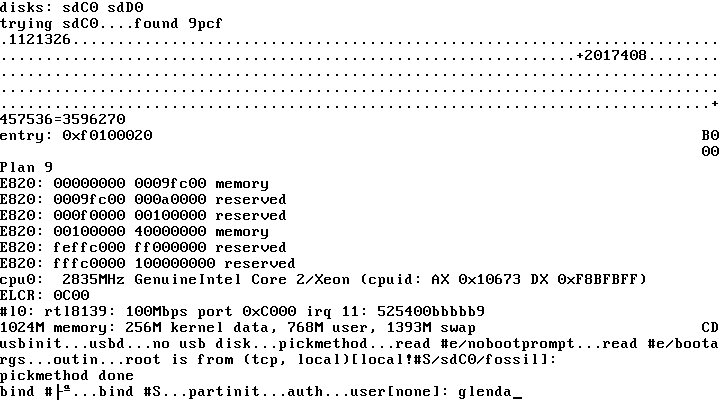Click 'pickmethod done' text
The height and width of the screenshot is (400, 720).
click(x=60, y=375)
